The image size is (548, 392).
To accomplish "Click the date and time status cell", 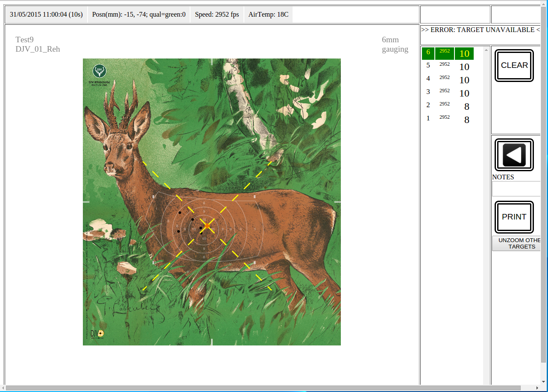I will (x=46, y=15).
